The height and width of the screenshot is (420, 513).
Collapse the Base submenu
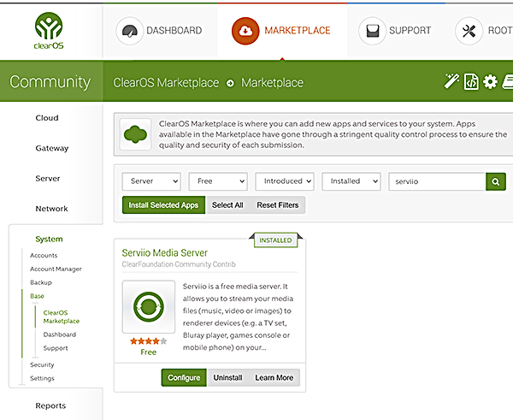click(x=37, y=296)
